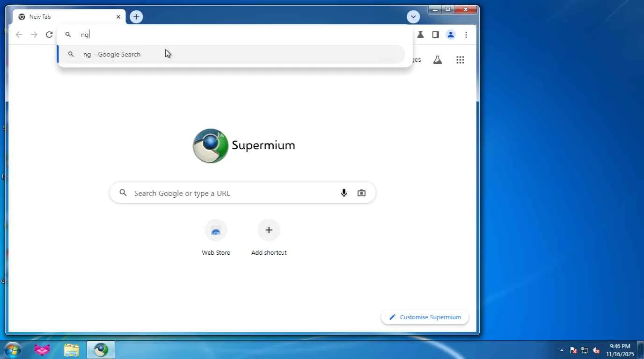Click the muted volume tray icon
Viewport: 644px width, 359px height.
tap(596, 350)
